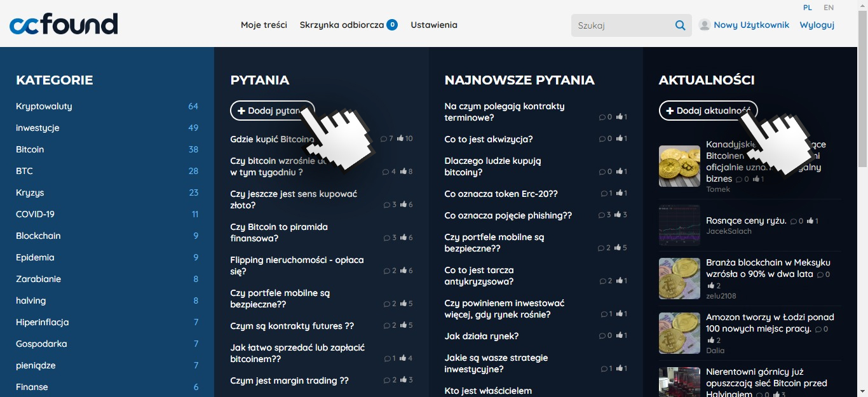Click comments icon for 'Czy Bitcoin to piramida finansowa?'
868x397 pixels.
tap(386, 238)
